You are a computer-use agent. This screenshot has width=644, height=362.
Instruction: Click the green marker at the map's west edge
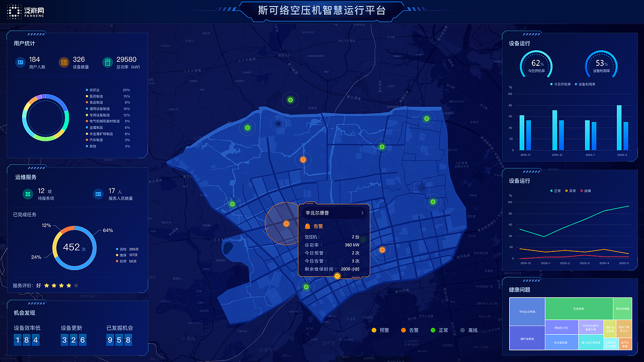tap(232, 204)
